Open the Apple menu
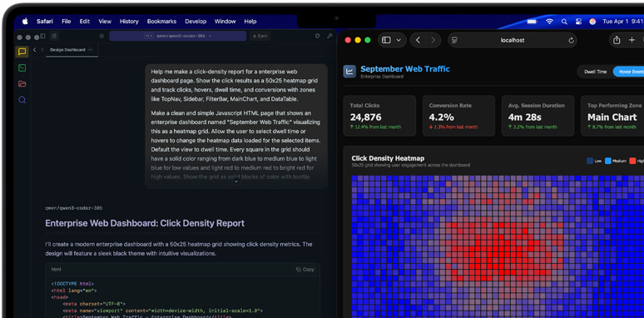The image size is (644, 318). pyautogui.click(x=25, y=22)
